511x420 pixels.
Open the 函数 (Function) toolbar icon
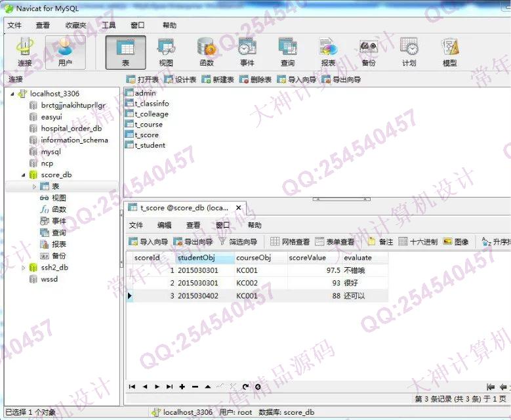207,52
